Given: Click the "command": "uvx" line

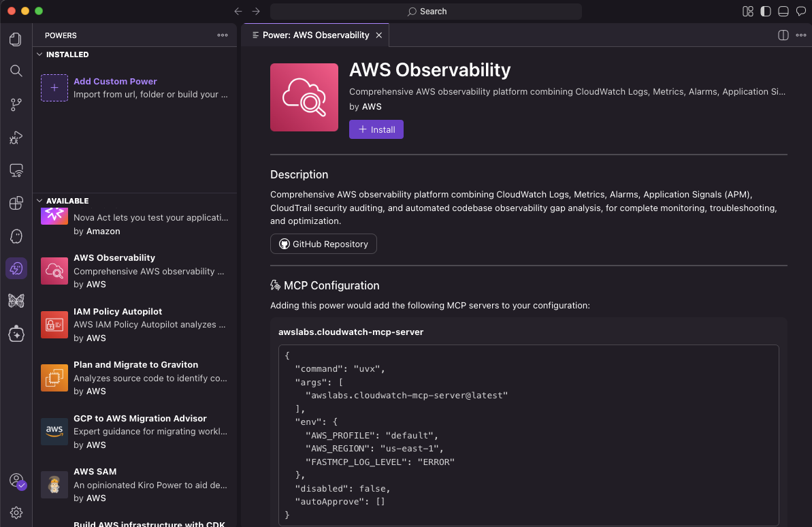Looking at the screenshot, I should click(x=340, y=369).
